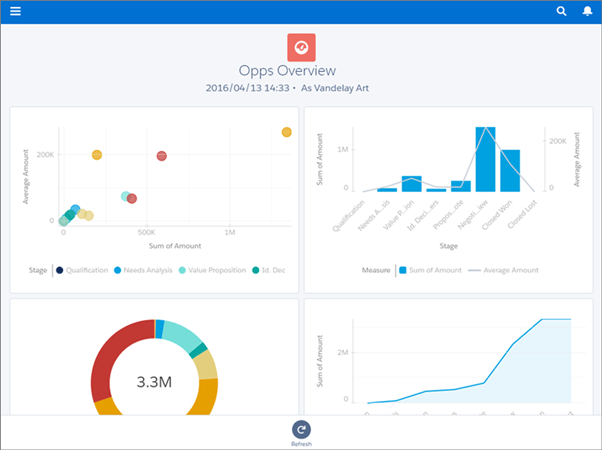Click the Measure legend label

click(x=376, y=270)
